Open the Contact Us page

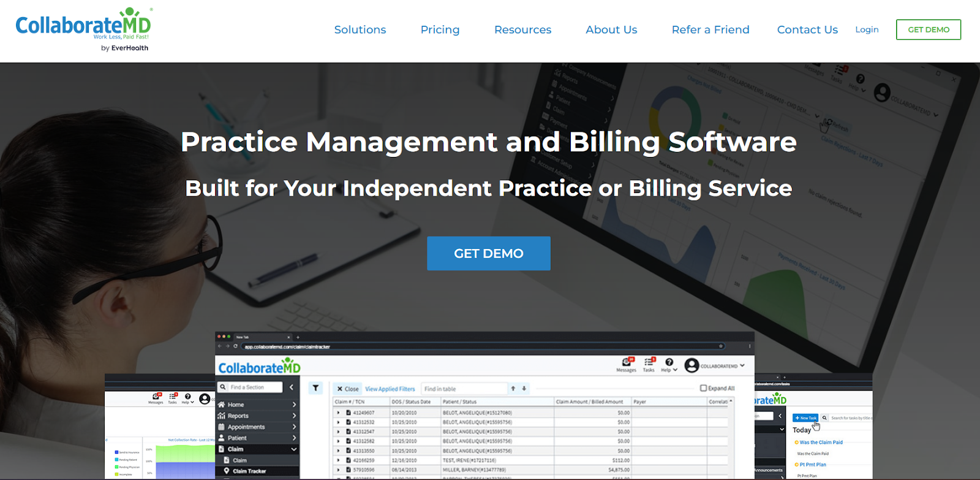pos(807,29)
